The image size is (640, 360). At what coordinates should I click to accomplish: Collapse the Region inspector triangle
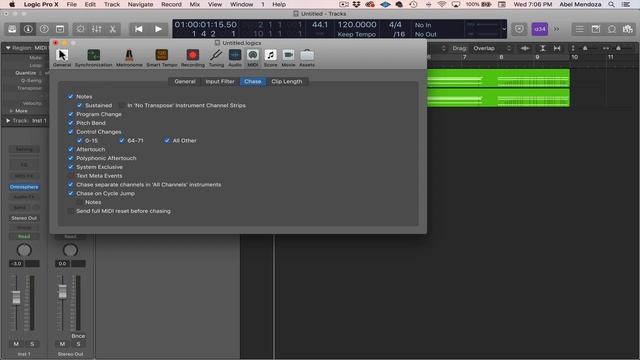[8, 48]
